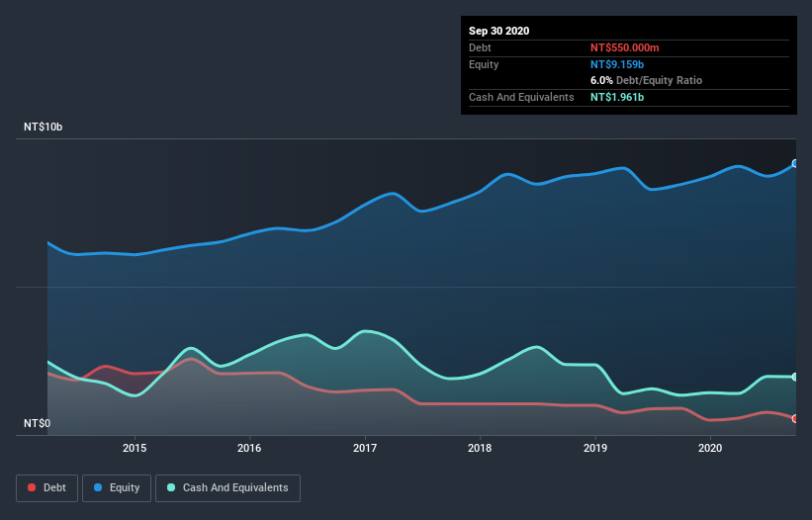Select the Equity endpoint marker on the chart
This screenshot has height=520, width=812.
[795, 163]
